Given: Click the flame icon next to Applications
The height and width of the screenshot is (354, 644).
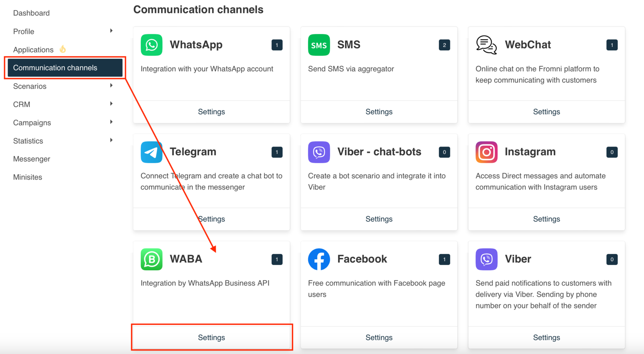Looking at the screenshot, I should (x=62, y=49).
